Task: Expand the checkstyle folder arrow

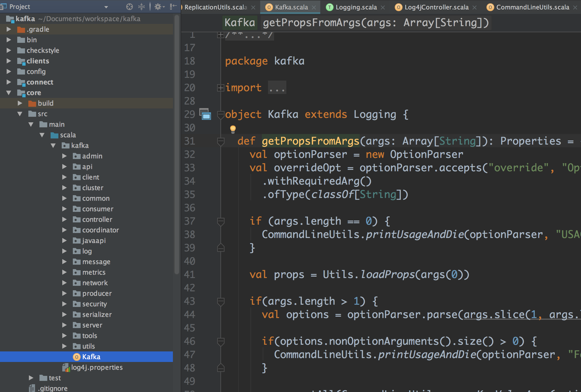Action: pos(9,50)
